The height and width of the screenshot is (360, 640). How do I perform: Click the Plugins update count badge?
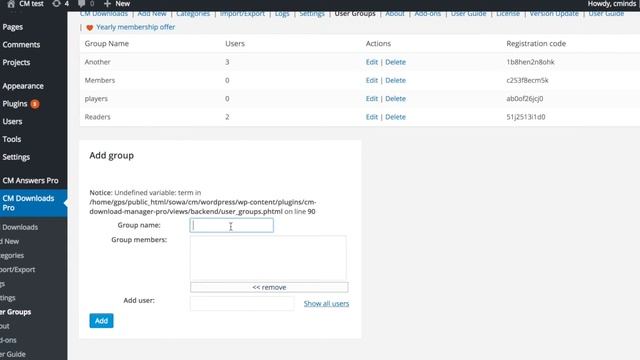pyautogui.click(x=35, y=104)
